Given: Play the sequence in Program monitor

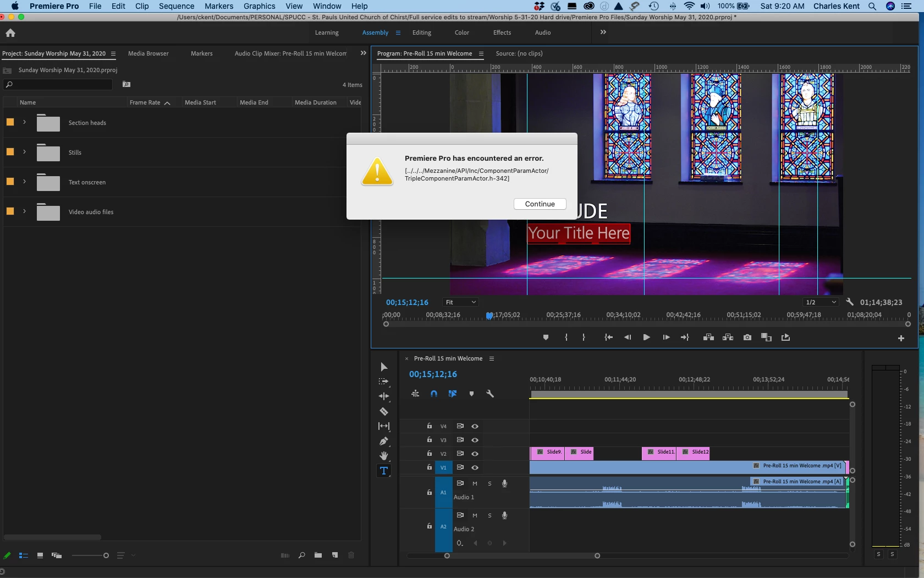Looking at the screenshot, I should tap(646, 337).
